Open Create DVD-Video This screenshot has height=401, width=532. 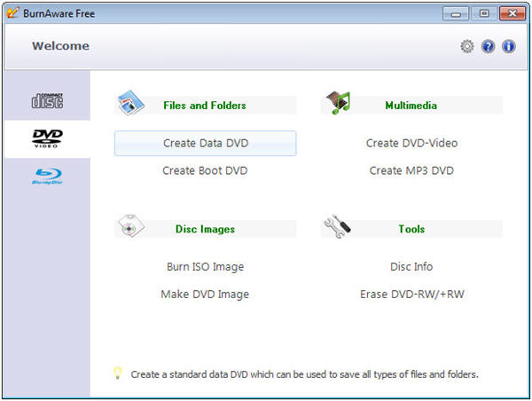coord(411,143)
